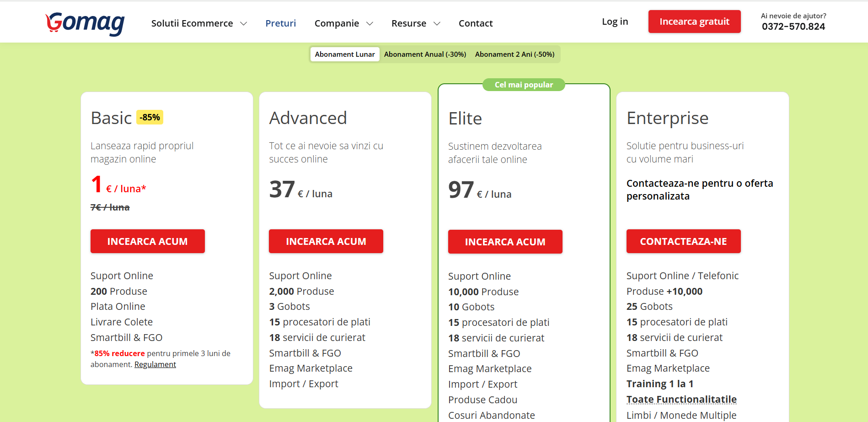Image resolution: width=868 pixels, height=422 pixels.
Task: Switch to Abonament Anual (-30%)
Action: [x=425, y=54]
